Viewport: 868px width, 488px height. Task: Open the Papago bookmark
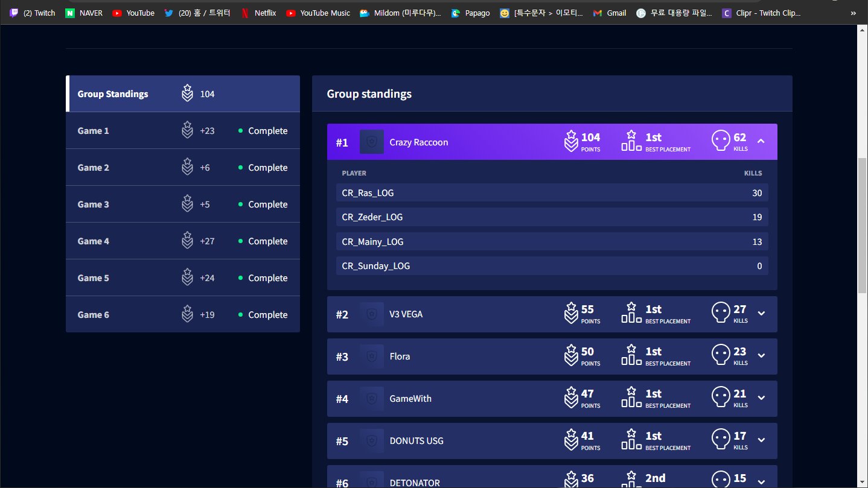click(471, 13)
